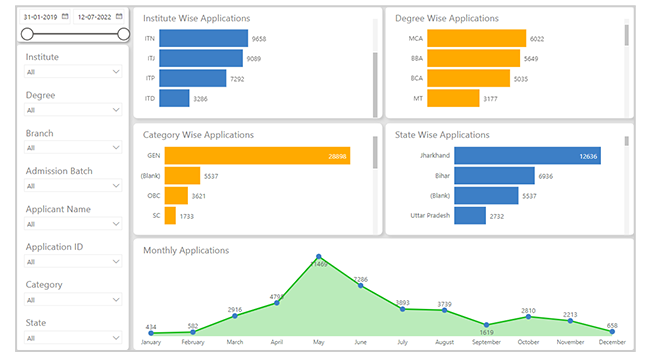Select the ITP institute bar
This screenshot has width=650, height=360.
(193, 78)
